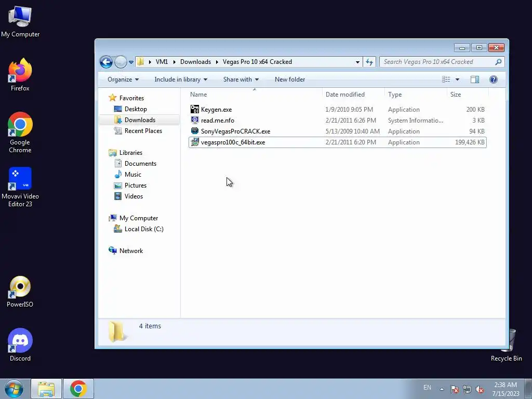Launch Movavi Video Editor 23 shortcut
Screen dimensions: 532x399
click(20, 187)
